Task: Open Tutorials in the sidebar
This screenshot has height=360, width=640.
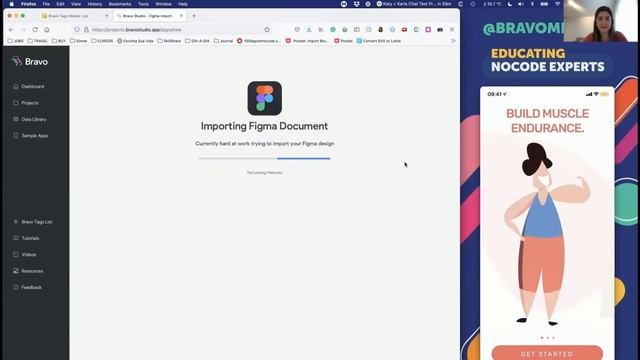Action: tap(26, 238)
